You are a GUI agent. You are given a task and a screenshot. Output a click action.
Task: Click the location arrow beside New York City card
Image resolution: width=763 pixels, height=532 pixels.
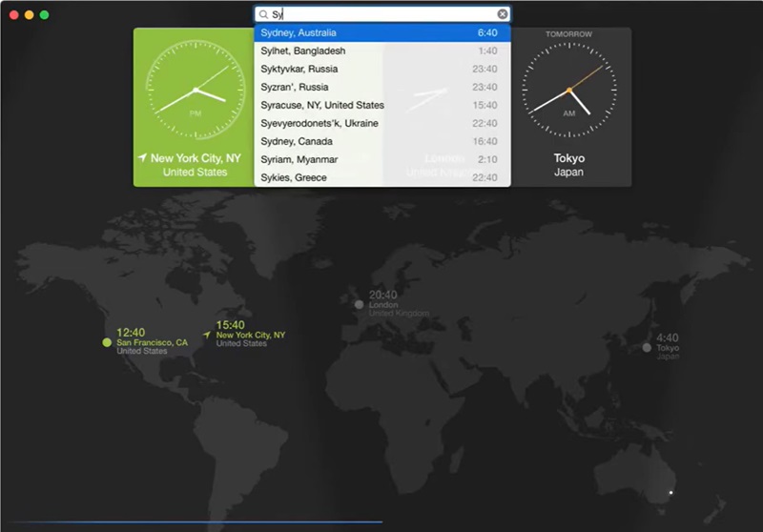pyautogui.click(x=142, y=157)
